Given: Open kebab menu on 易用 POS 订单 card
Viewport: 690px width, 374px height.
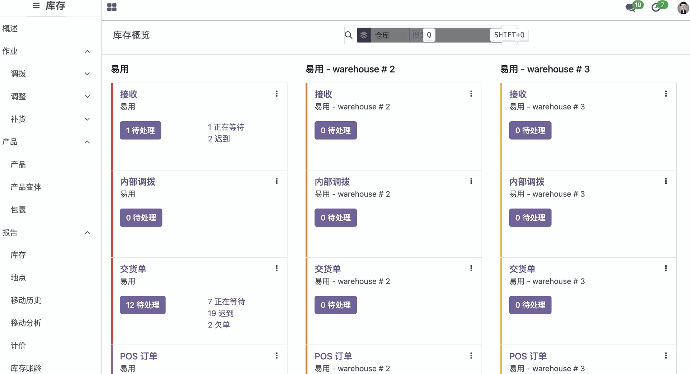Looking at the screenshot, I should pos(277,356).
